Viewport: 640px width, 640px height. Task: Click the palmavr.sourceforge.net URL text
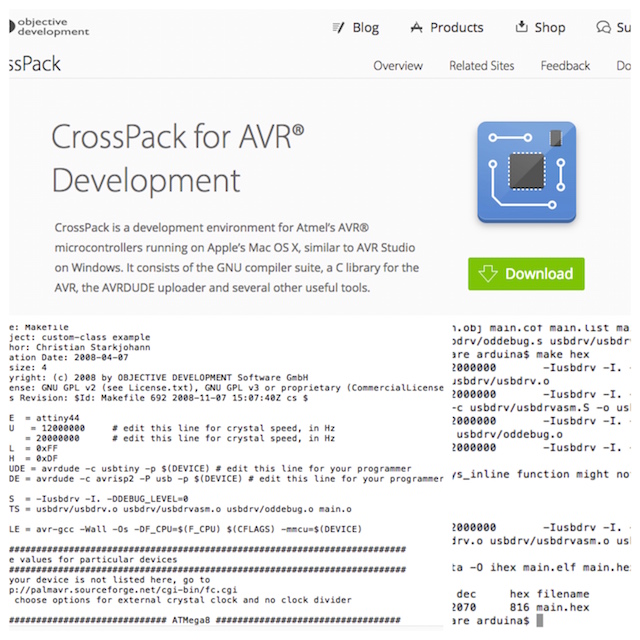tap(123, 590)
